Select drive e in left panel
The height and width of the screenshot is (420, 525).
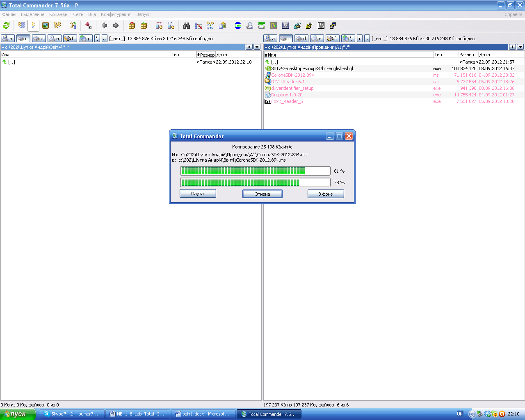[x=54, y=38]
